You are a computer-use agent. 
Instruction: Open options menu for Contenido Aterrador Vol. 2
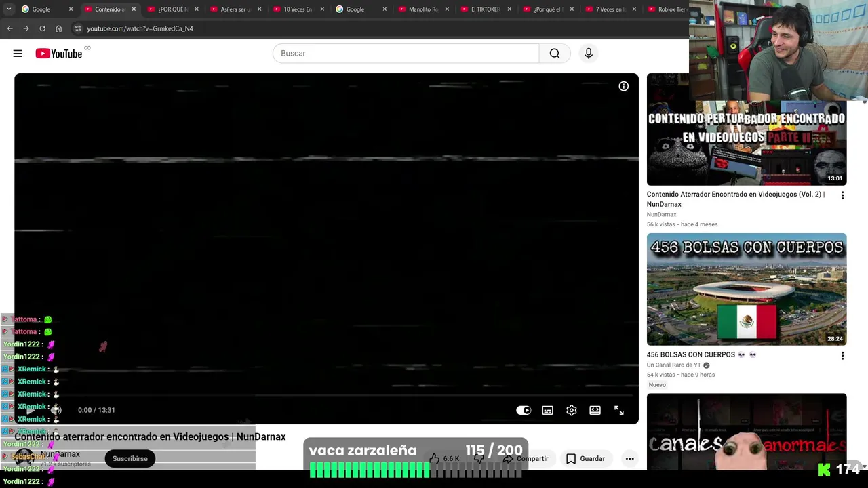click(x=842, y=195)
